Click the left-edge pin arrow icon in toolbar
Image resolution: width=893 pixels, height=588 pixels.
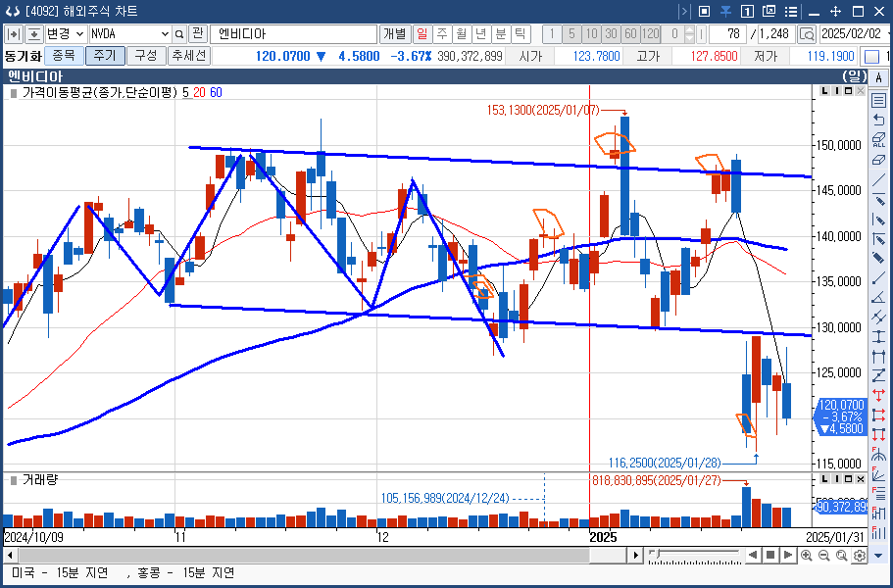tap(14, 34)
